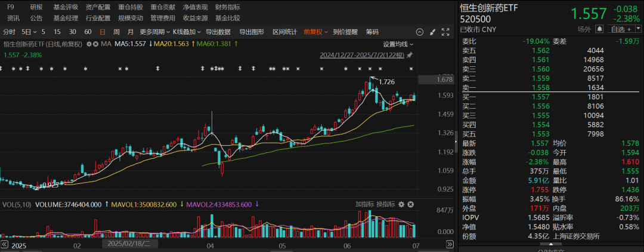Open 资讯 news page
The height and width of the screenshot is (252, 644).
13,18
